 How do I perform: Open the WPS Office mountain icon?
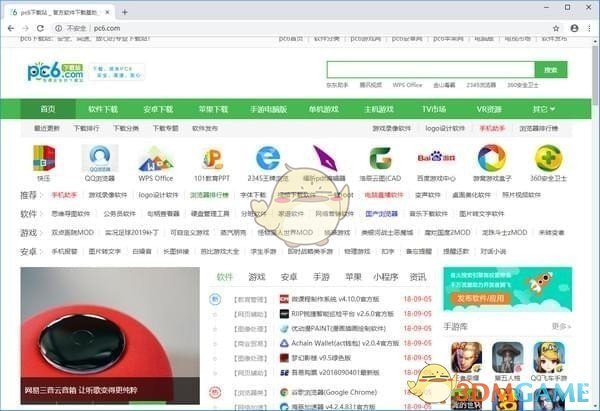click(x=155, y=159)
